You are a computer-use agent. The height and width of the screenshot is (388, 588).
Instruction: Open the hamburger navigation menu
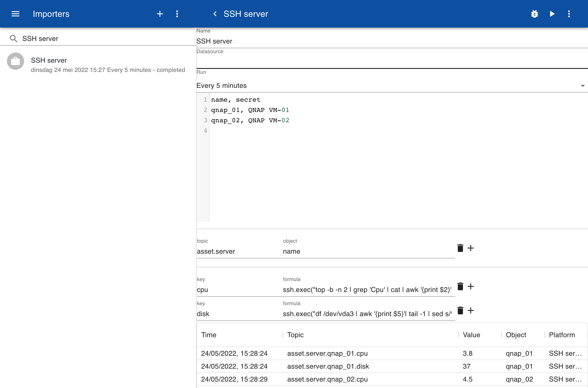point(15,14)
